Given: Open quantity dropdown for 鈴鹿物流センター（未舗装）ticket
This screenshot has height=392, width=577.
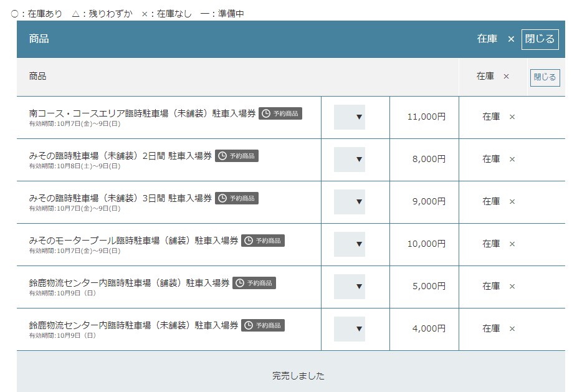Looking at the screenshot, I should 350,328.
